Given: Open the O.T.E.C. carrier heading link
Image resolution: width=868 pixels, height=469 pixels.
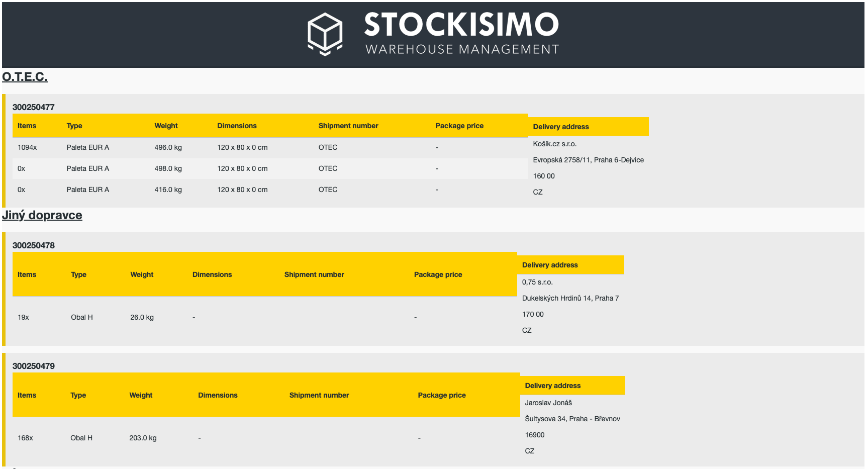Looking at the screenshot, I should [25, 77].
